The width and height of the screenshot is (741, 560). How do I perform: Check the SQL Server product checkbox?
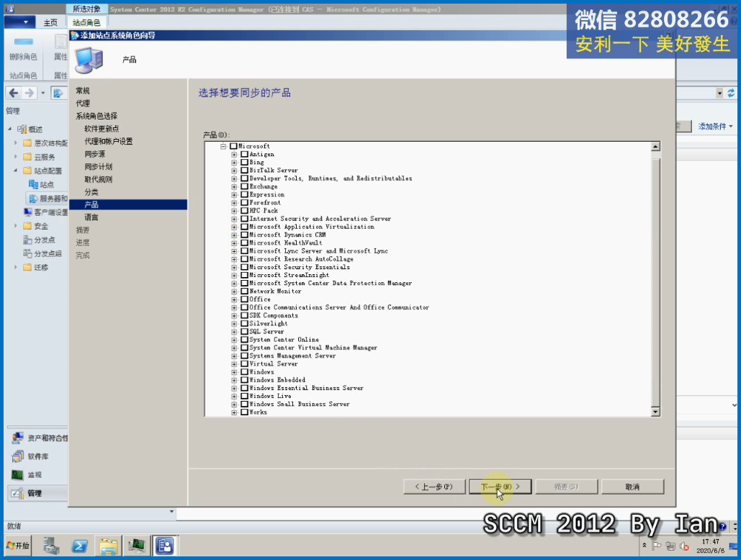[x=244, y=332]
